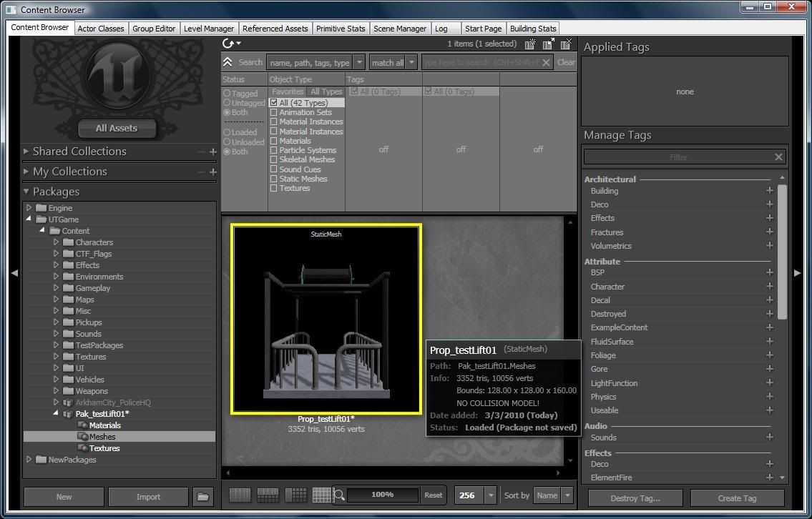Click the New button
The height and width of the screenshot is (519, 812).
(x=64, y=497)
